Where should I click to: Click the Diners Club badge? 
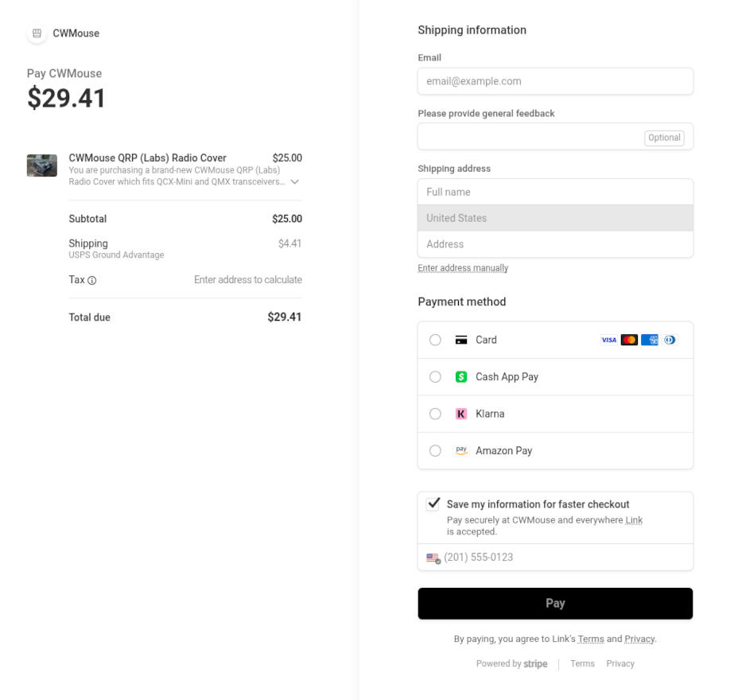(670, 340)
